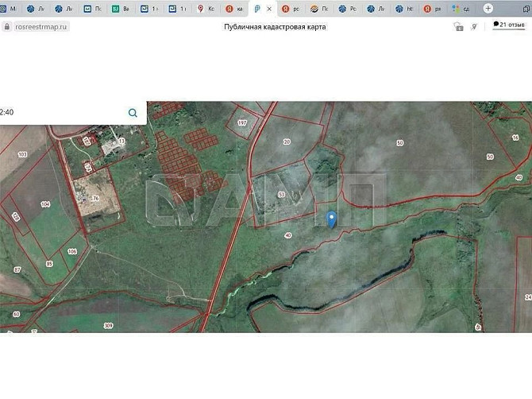Viewport: 532px width, 399px height.
Task: Select parcel label 309 on the map
Action: click(x=108, y=325)
